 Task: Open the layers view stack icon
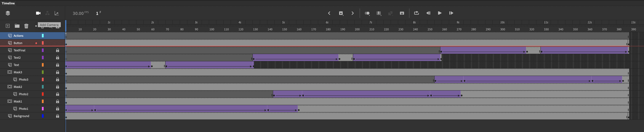coord(8,13)
